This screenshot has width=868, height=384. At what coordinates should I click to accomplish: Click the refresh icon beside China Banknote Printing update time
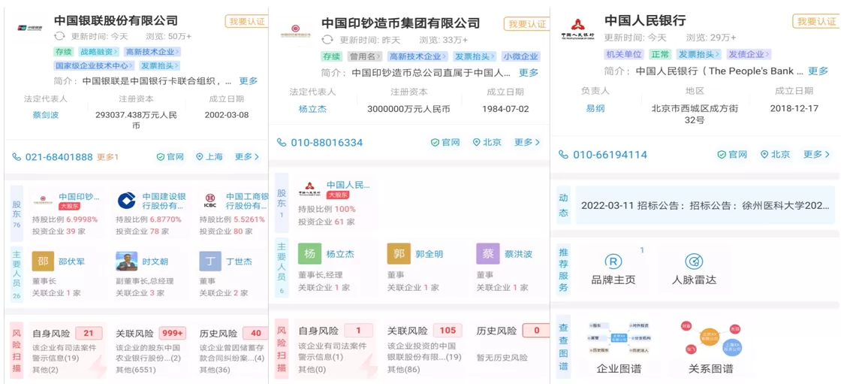click(x=327, y=39)
